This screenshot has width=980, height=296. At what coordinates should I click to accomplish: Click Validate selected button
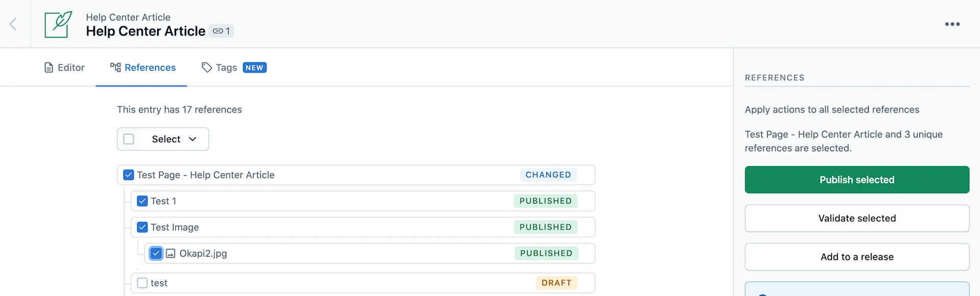click(857, 218)
